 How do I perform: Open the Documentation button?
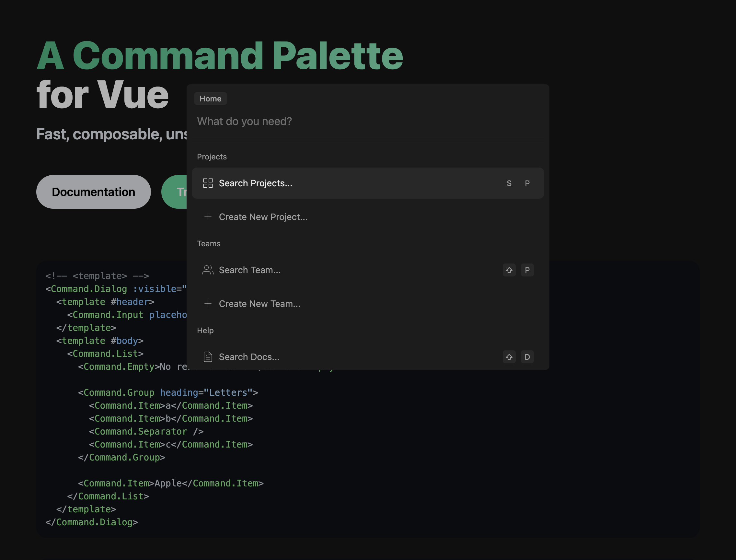pos(94,192)
